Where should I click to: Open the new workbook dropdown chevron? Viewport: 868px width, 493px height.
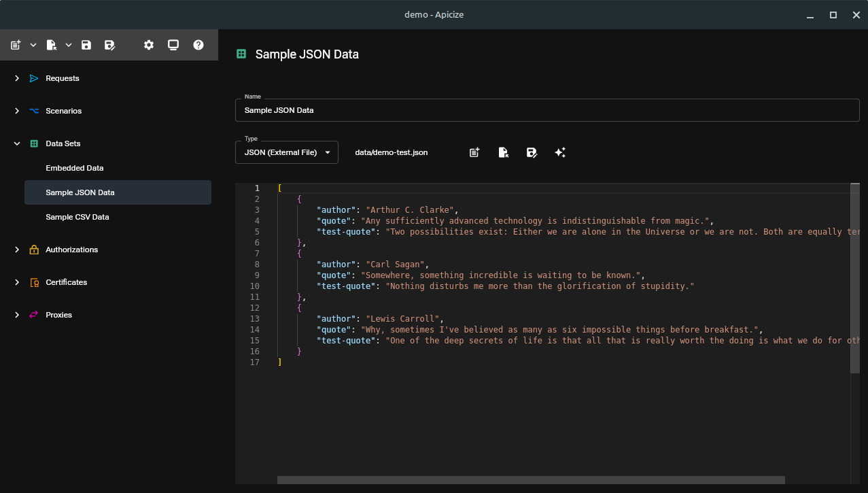33,45
